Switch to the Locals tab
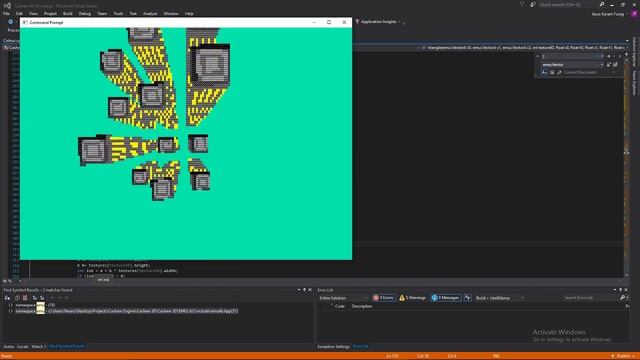 tap(23, 347)
